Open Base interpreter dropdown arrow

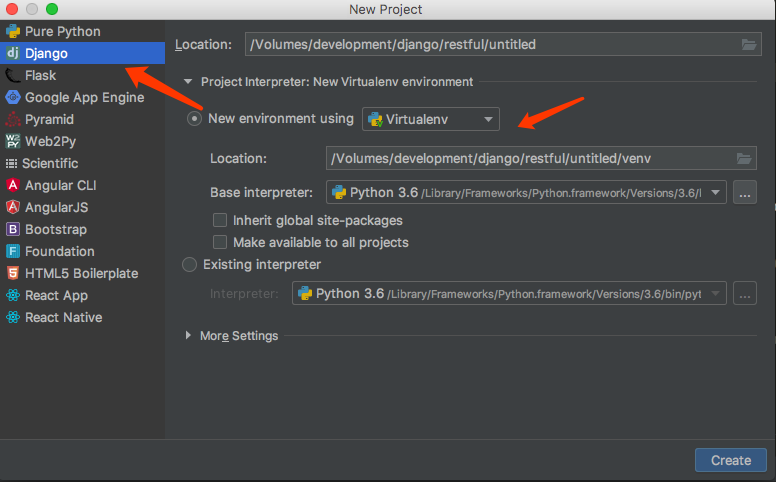click(716, 193)
